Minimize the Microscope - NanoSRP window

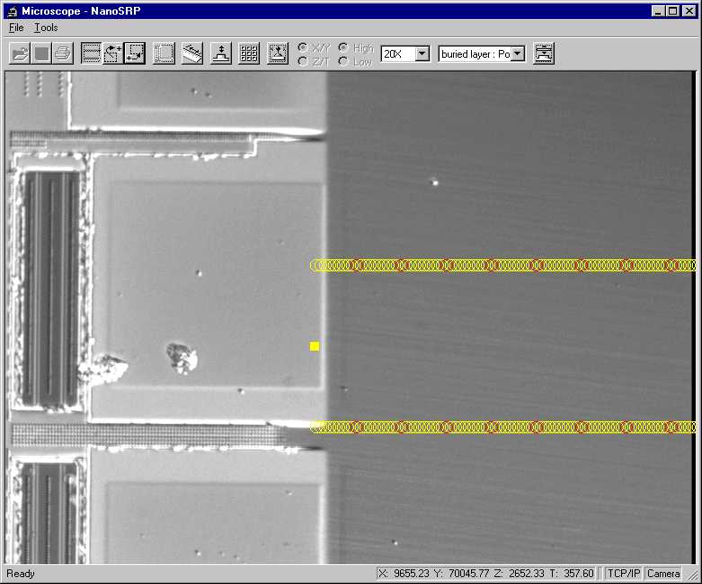658,11
